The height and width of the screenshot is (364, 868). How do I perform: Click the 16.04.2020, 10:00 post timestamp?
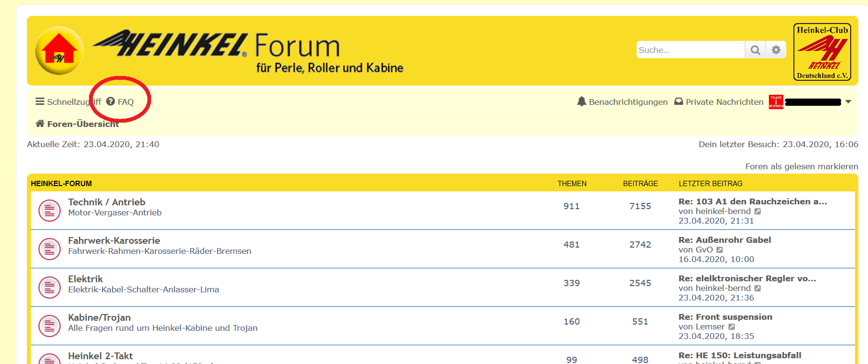point(716,259)
